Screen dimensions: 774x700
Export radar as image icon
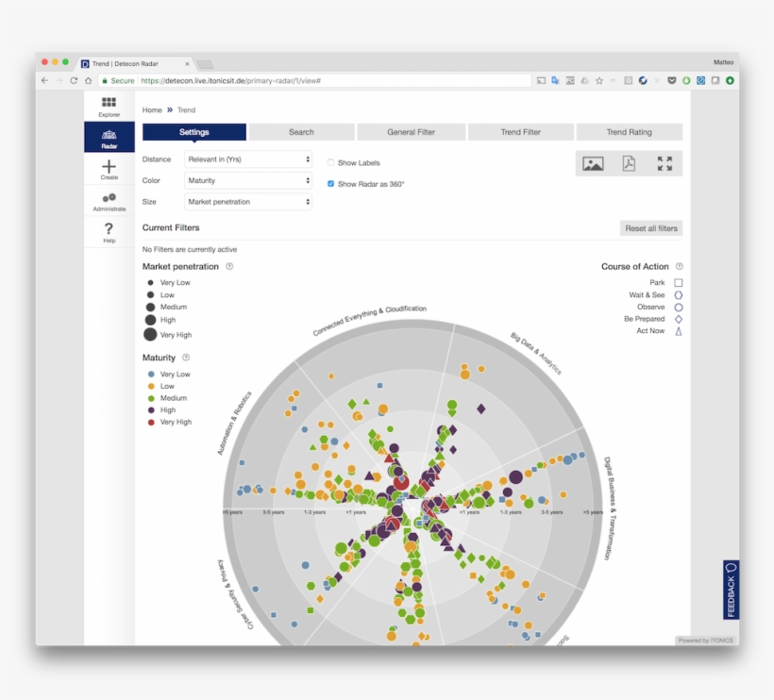[593, 163]
